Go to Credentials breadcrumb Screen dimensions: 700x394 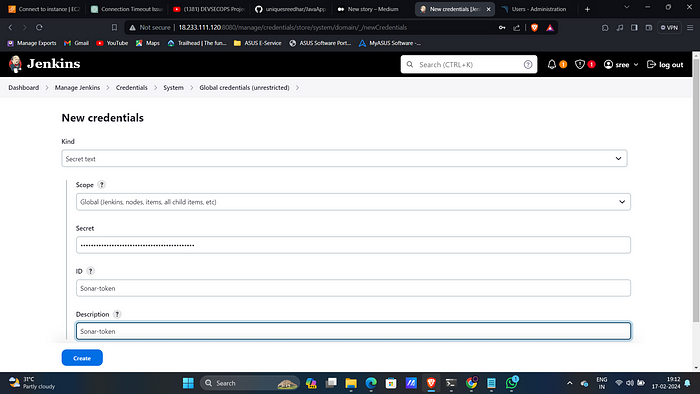pyautogui.click(x=132, y=88)
